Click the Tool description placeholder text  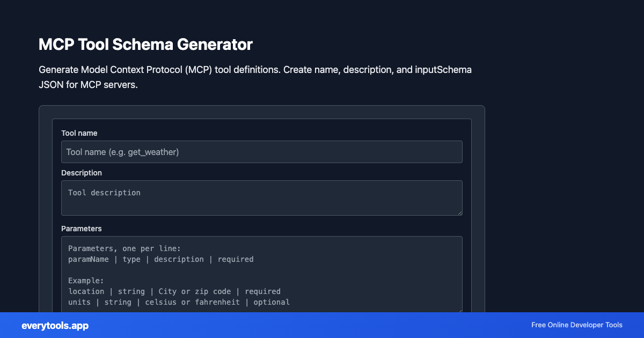coord(104,192)
